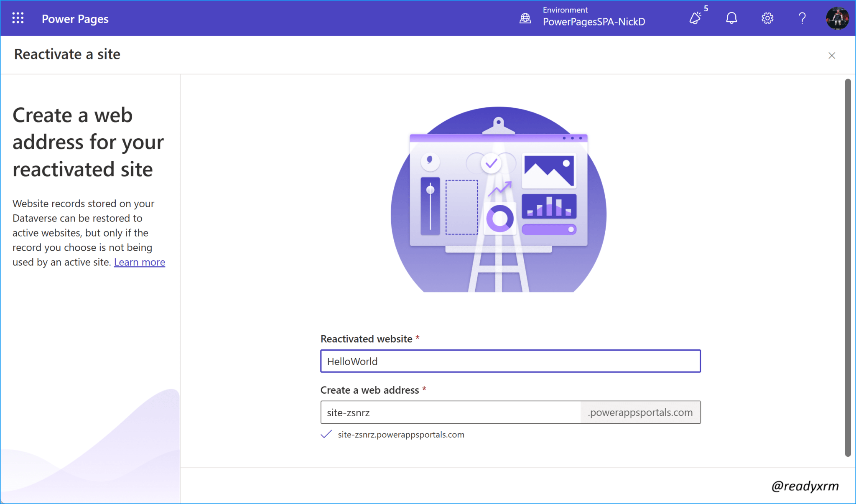Click the Reactivated website label
856x504 pixels.
[366, 339]
